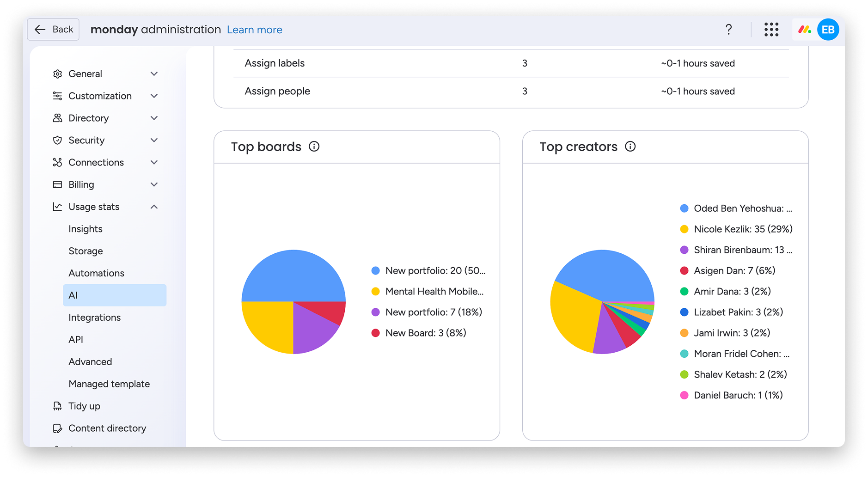
Task: Click the Back button
Action: point(54,30)
